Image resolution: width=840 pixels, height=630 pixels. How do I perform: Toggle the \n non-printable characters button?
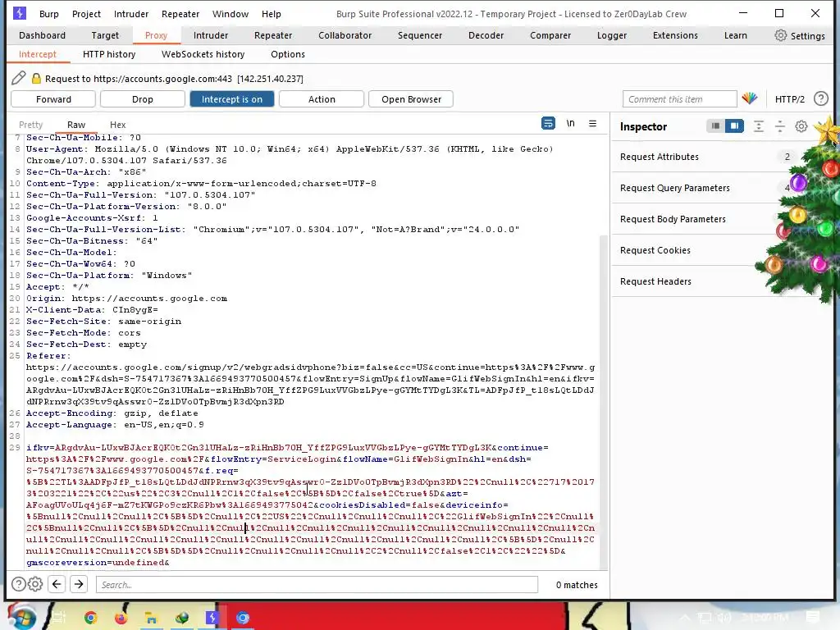click(571, 123)
